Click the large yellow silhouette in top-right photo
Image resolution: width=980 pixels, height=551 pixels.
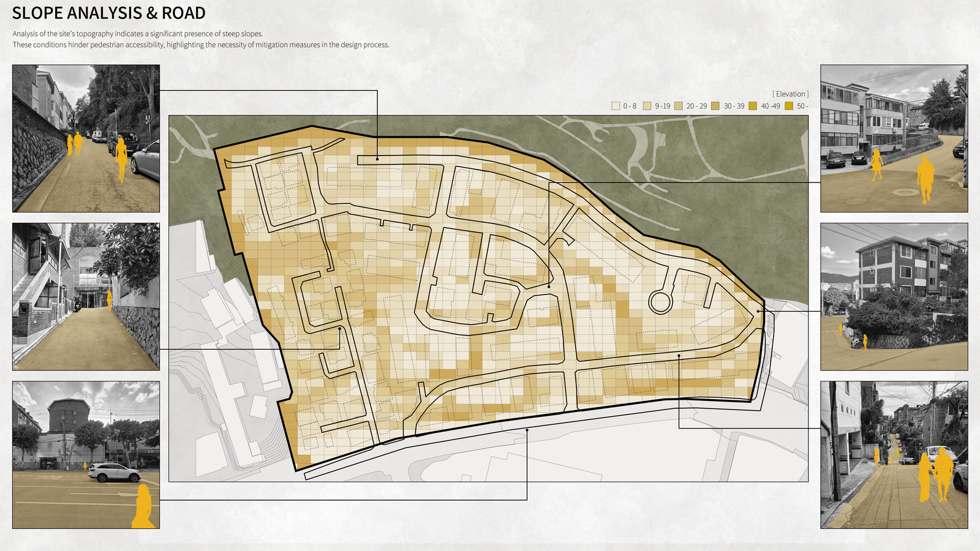(x=925, y=178)
